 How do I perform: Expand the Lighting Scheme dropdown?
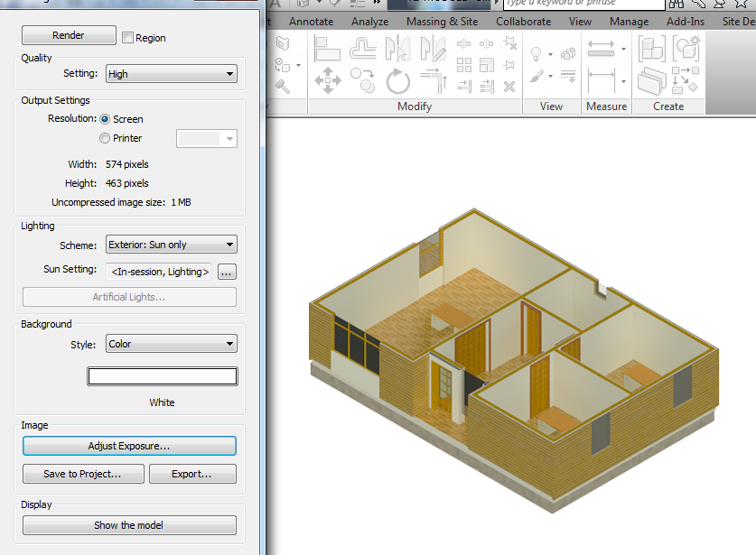[x=171, y=245]
